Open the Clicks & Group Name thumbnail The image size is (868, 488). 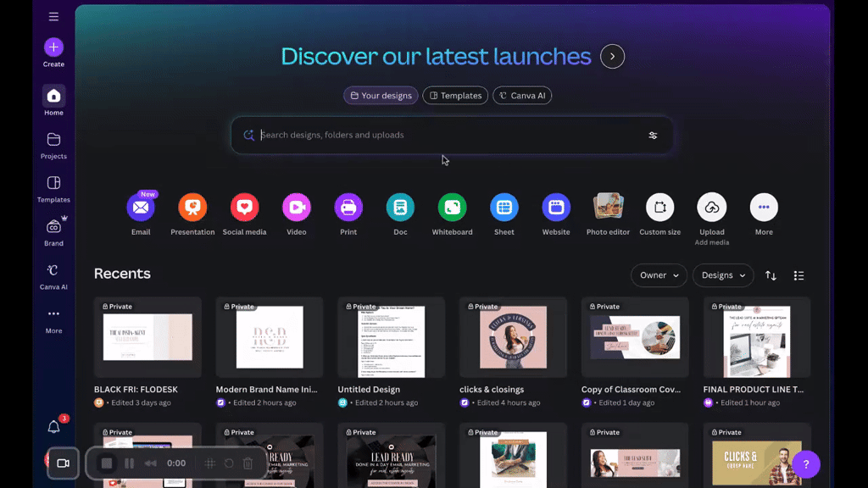(x=757, y=456)
